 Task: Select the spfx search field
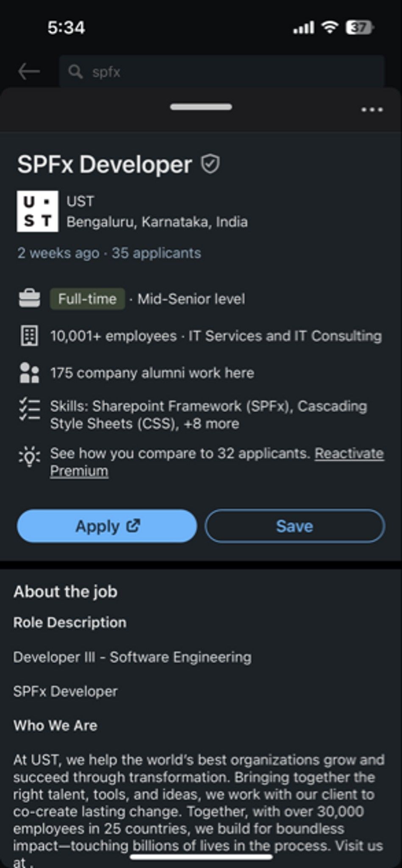point(222,71)
